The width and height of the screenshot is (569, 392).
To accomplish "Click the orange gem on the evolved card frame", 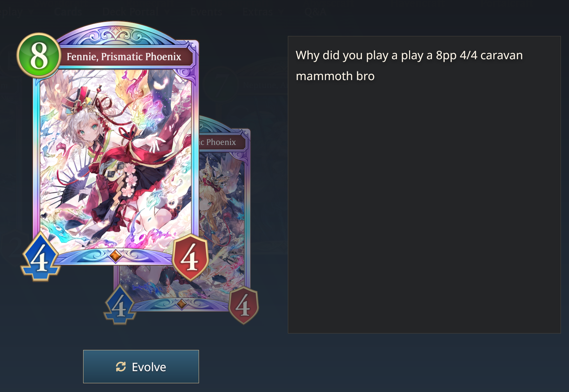I will tap(182, 304).
